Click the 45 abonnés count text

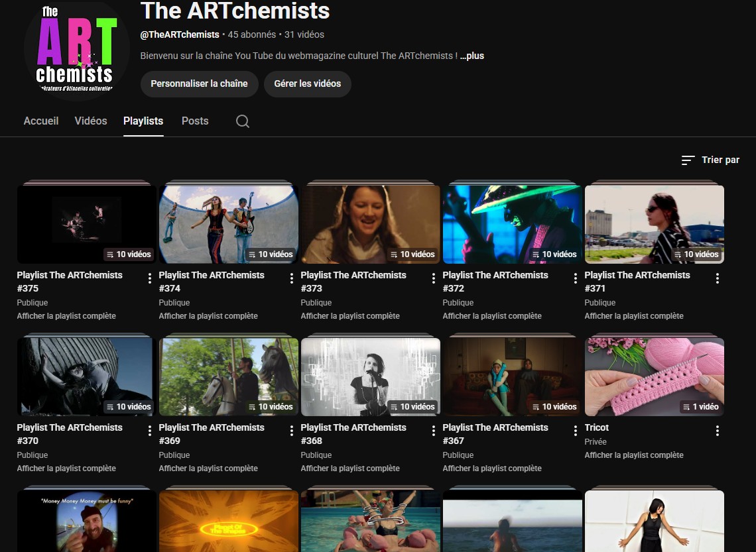pyautogui.click(x=252, y=34)
